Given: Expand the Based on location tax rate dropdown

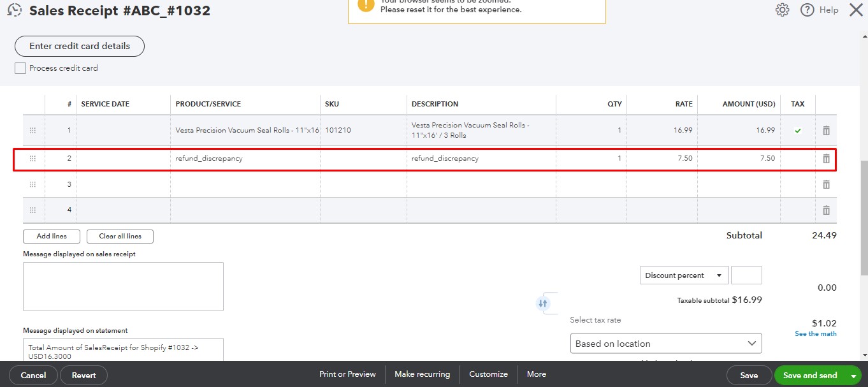Looking at the screenshot, I should point(666,343).
